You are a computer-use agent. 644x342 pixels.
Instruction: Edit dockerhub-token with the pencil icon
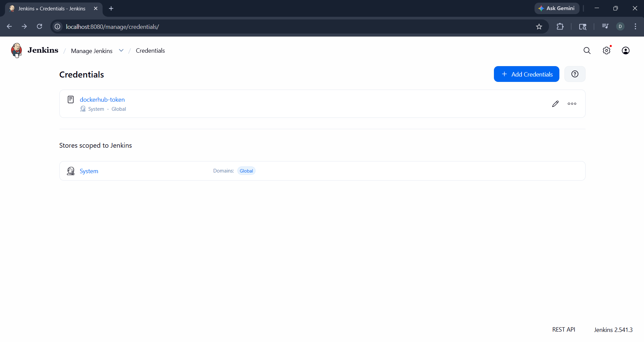(555, 104)
